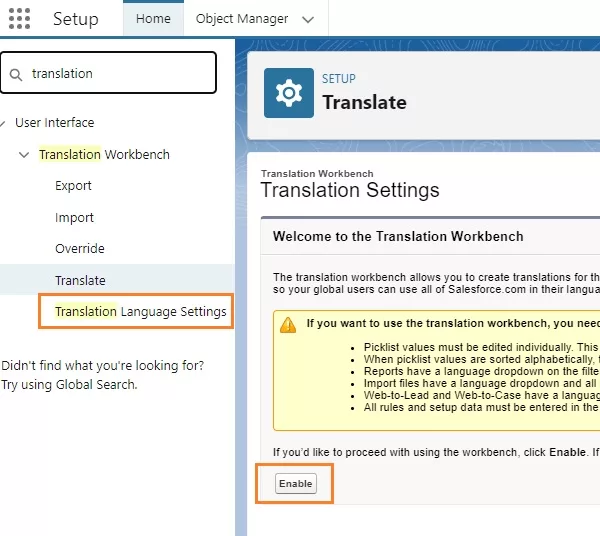Switch to the Home tab
Screen dimensions: 600x536
[x=153, y=19]
